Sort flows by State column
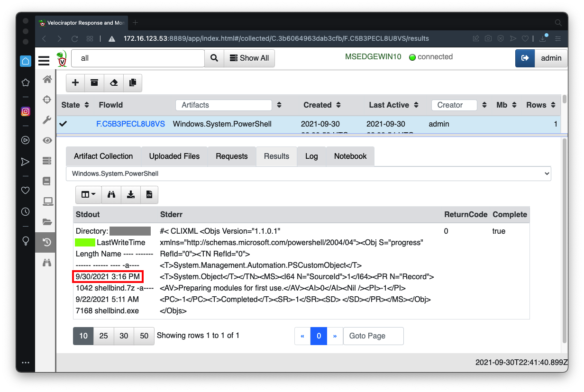This screenshot has height=392, width=584. (x=87, y=105)
